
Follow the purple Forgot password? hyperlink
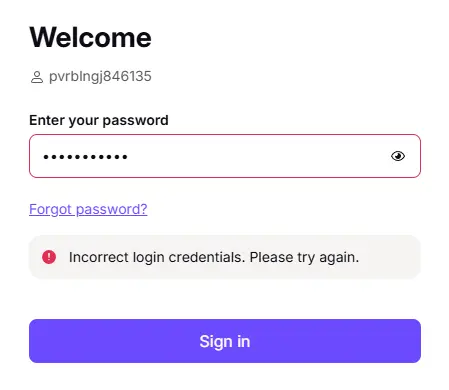(88, 209)
